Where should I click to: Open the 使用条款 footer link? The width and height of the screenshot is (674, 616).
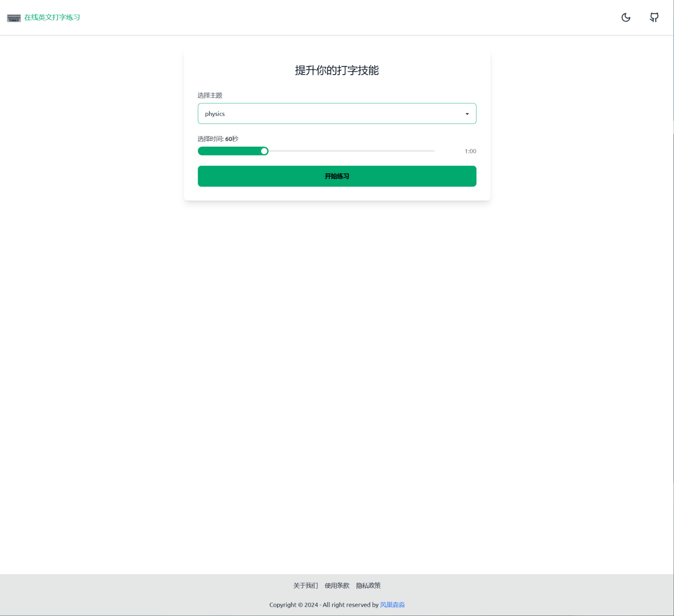[x=337, y=586]
